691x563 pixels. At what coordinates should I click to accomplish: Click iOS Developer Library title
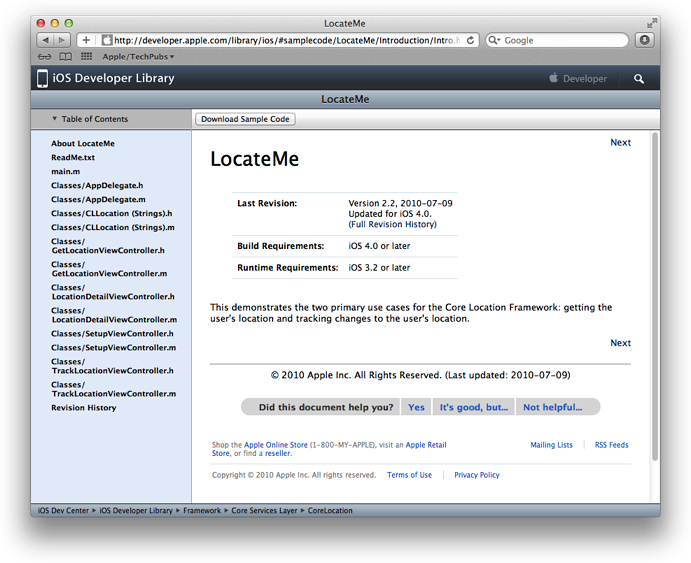point(114,78)
